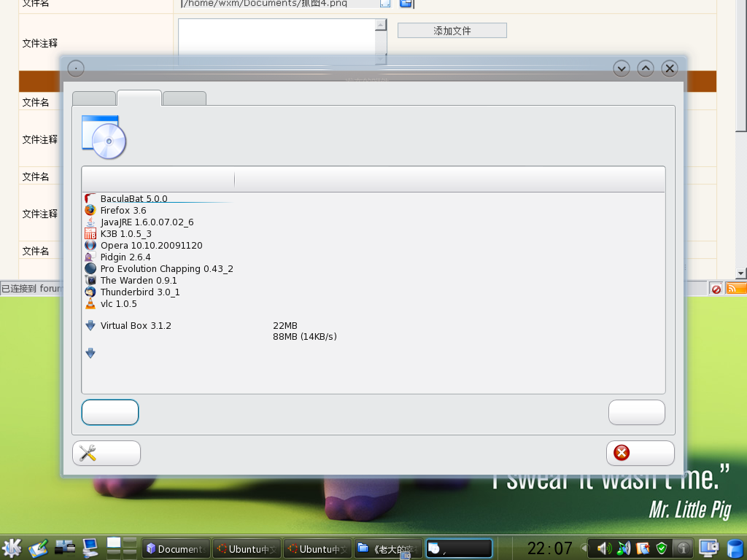747x560 pixels.
Task: Click the red blocked icon in browser status bar
Action: 716,289
